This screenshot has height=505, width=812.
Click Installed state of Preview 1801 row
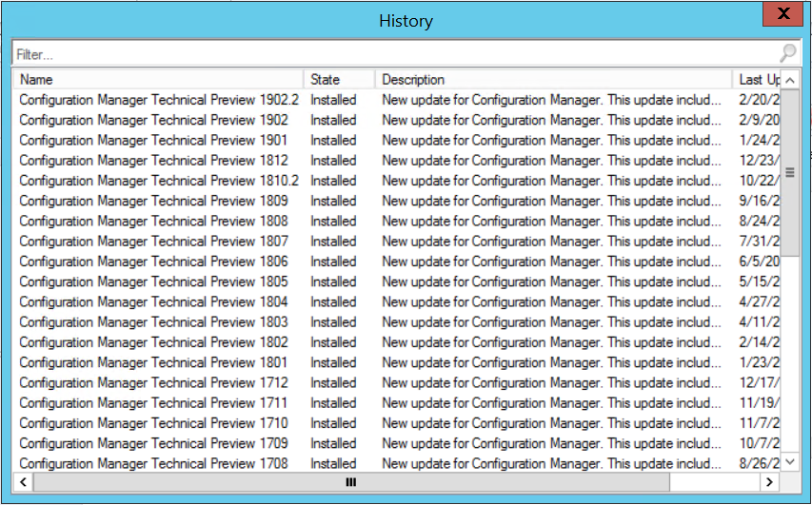tap(333, 362)
